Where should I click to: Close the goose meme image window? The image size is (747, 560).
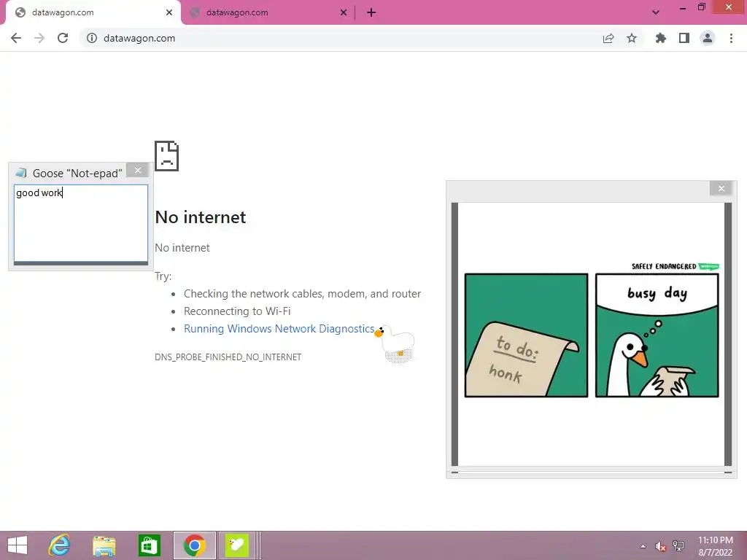(721, 189)
